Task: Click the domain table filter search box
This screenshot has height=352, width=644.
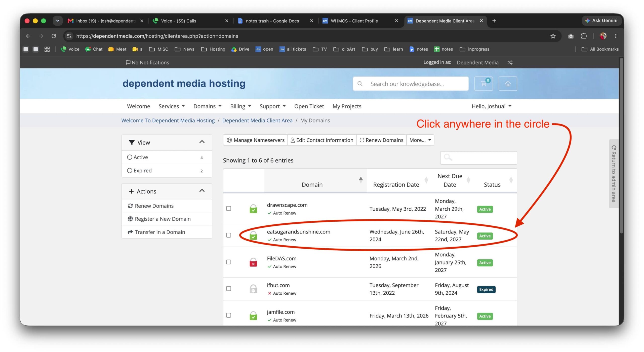Action: pos(478,158)
